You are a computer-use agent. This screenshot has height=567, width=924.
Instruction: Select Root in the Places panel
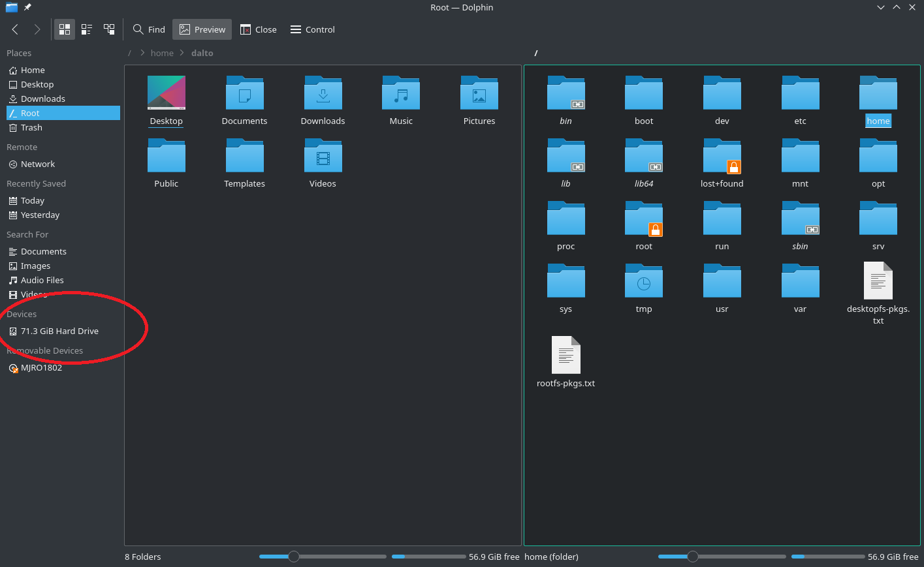point(63,113)
